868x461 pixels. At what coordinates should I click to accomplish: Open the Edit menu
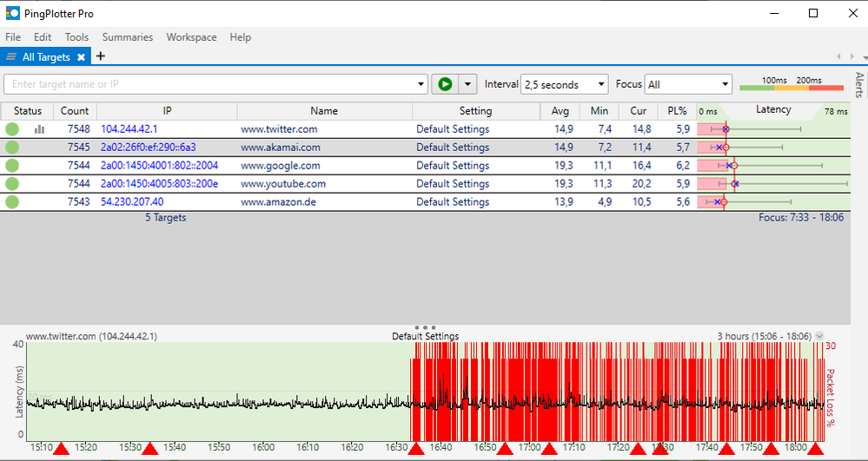pyautogui.click(x=43, y=37)
